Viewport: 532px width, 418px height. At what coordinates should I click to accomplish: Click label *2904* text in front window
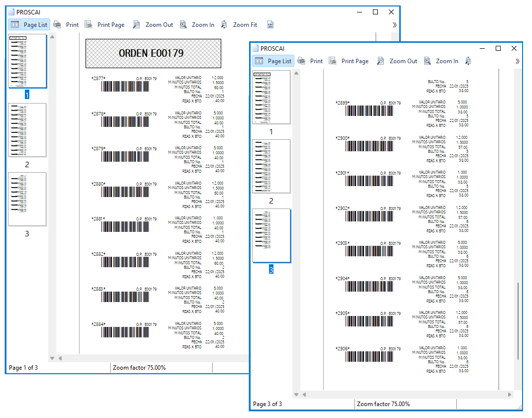[x=343, y=279]
